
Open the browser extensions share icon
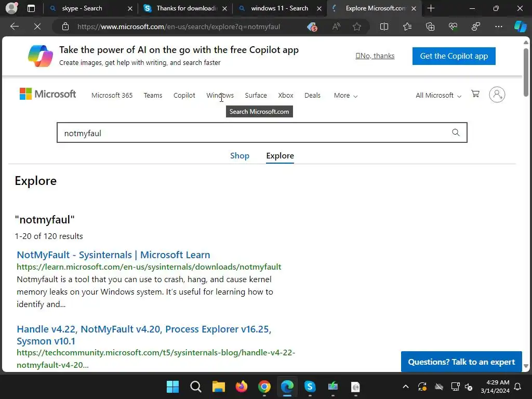coord(476,26)
